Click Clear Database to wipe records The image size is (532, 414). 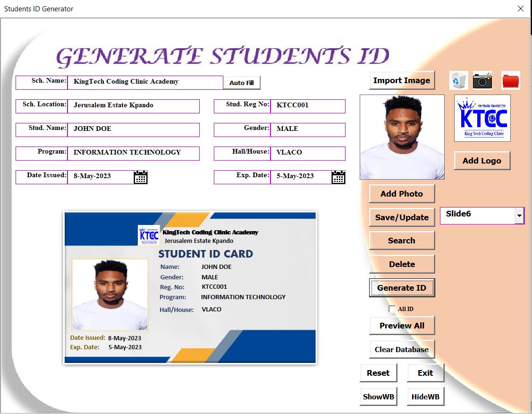coord(402,349)
